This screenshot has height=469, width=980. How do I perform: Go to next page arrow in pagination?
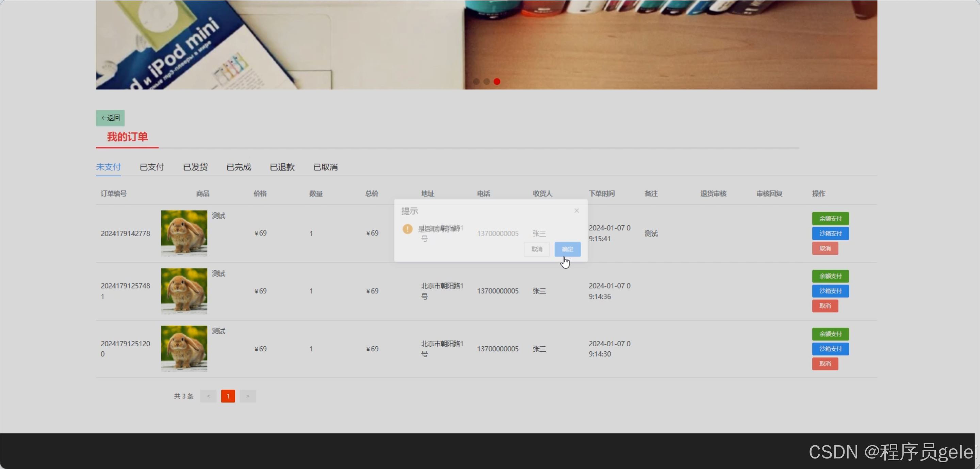tap(248, 396)
